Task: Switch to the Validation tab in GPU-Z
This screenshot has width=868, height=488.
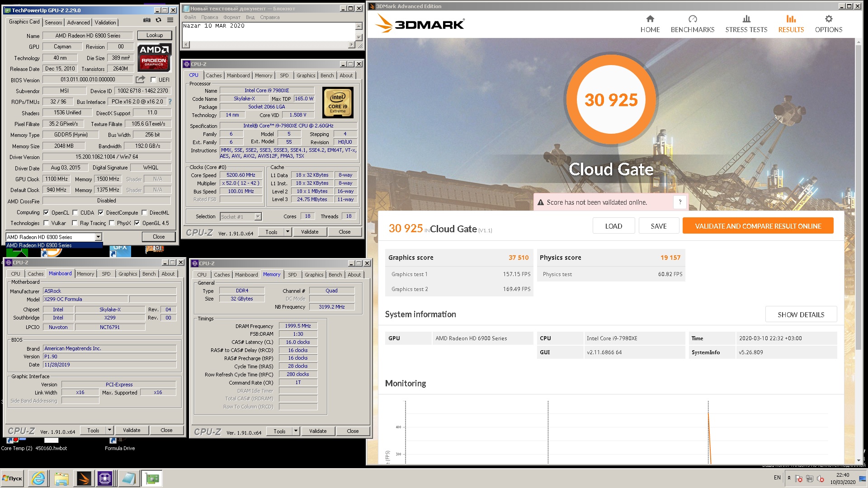Action: click(x=105, y=22)
